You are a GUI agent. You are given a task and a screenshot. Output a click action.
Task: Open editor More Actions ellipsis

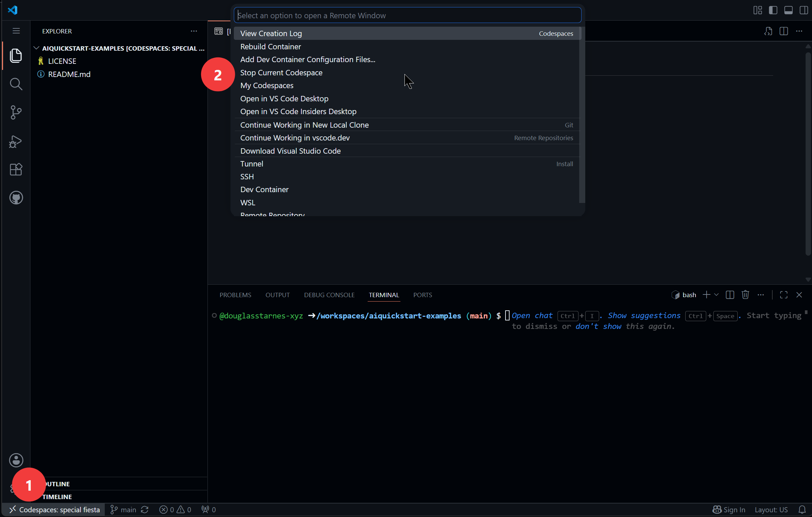(799, 31)
